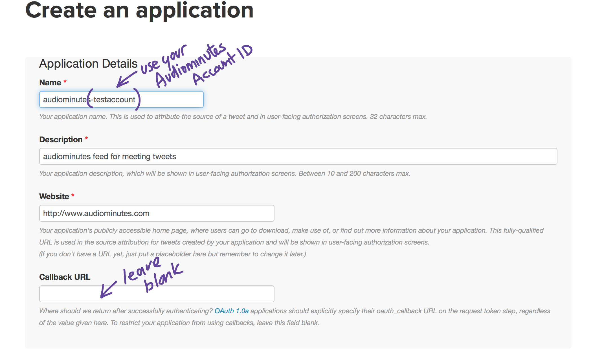Click the empty Callback URL field

click(157, 294)
